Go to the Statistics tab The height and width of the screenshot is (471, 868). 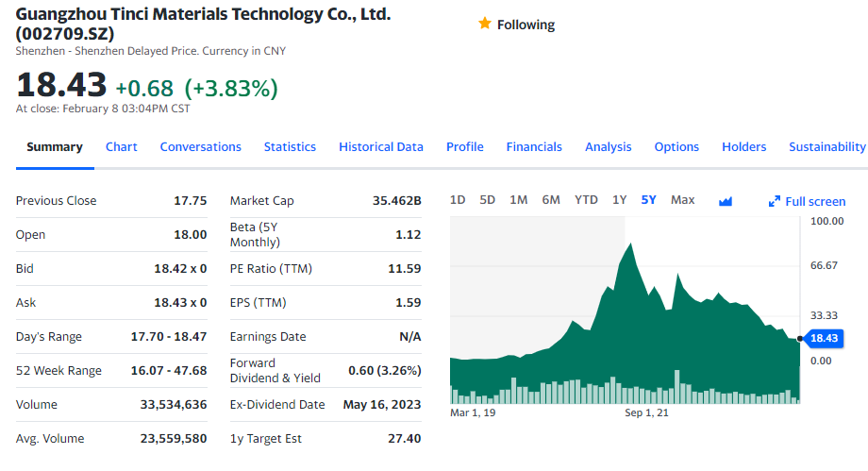290,147
